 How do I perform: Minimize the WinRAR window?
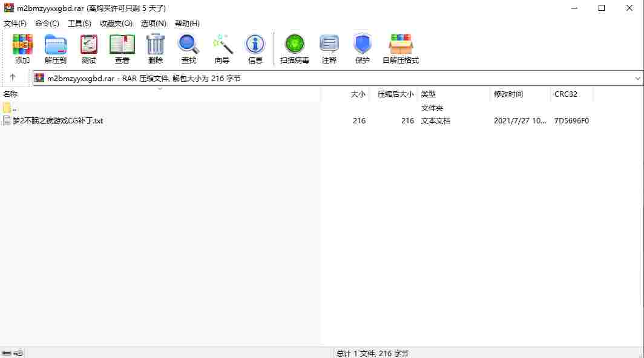(x=574, y=8)
